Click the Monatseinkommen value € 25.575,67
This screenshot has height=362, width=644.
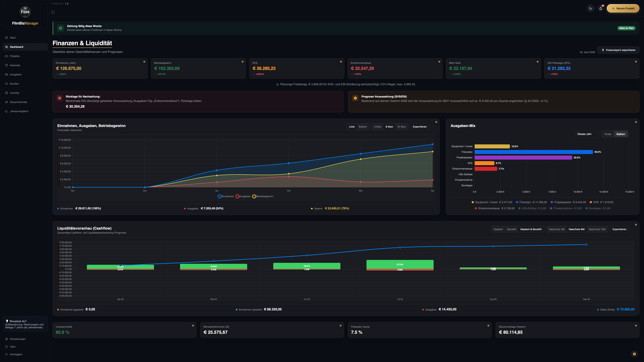pos(216,332)
